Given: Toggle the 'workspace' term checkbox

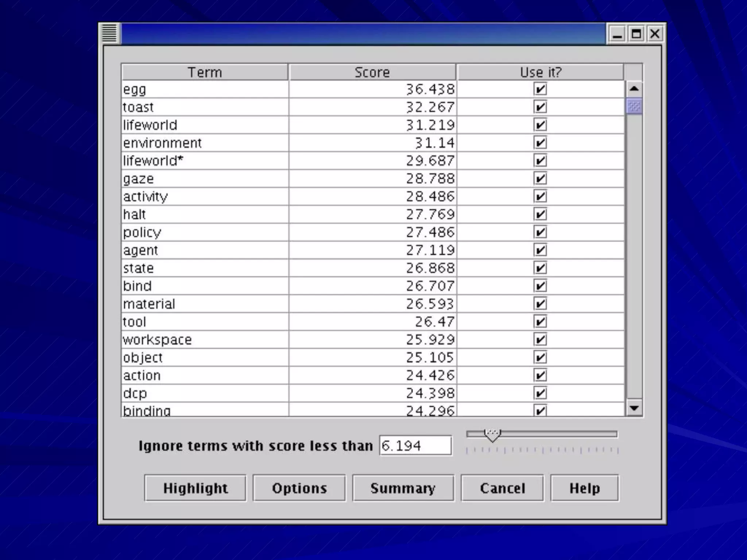Looking at the screenshot, I should pos(540,339).
